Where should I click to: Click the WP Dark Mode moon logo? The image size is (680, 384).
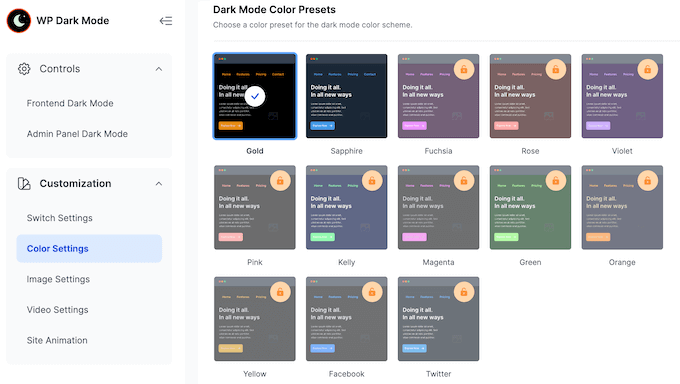(x=19, y=20)
